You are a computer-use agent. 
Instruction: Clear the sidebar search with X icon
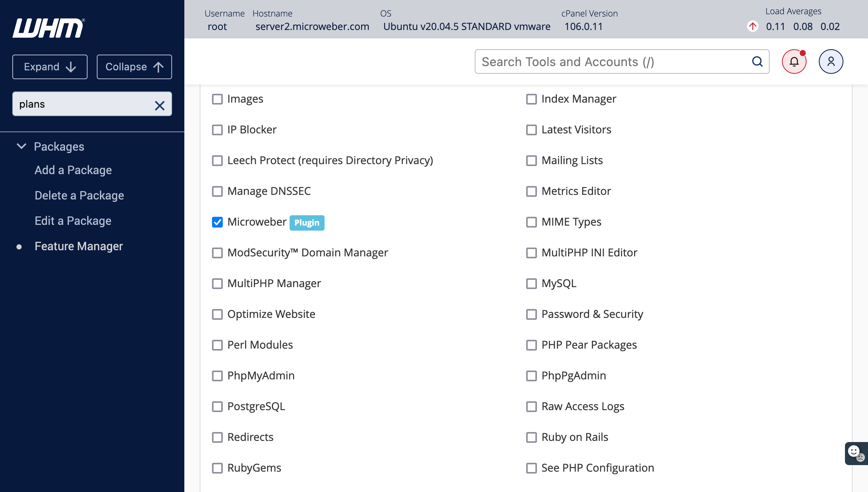[x=159, y=105]
